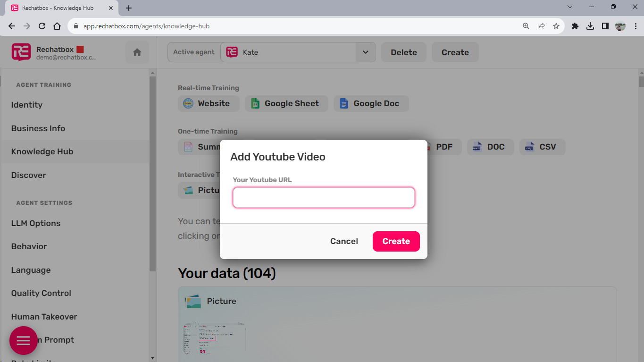Click the share page icon in address bar
The width and height of the screenshot is (644, 362).
coord(541,26)
